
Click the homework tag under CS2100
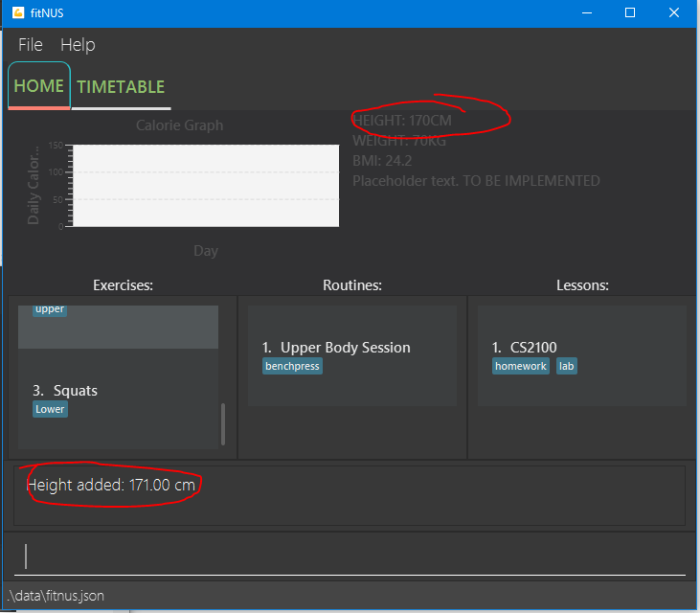click(521, 366)
